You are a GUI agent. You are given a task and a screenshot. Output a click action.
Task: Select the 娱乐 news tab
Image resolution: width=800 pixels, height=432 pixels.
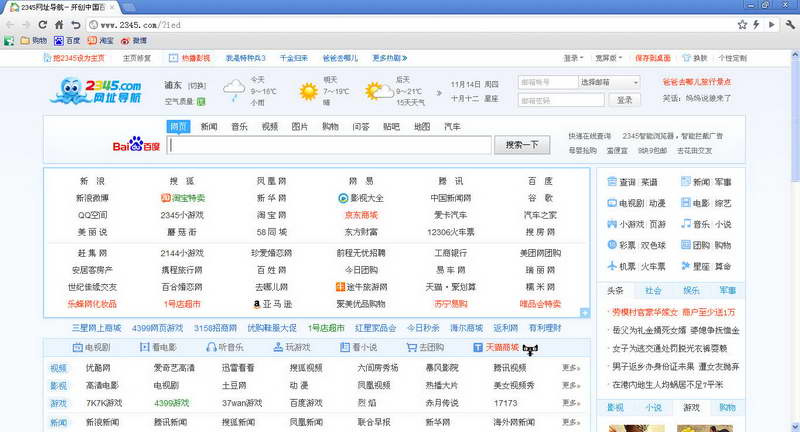[691, 290]
